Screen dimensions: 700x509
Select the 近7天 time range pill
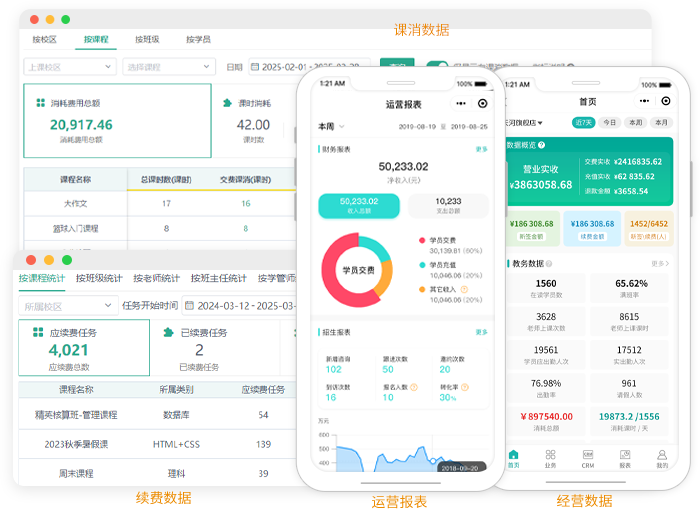pyautogui.click(x=583, y=122)
